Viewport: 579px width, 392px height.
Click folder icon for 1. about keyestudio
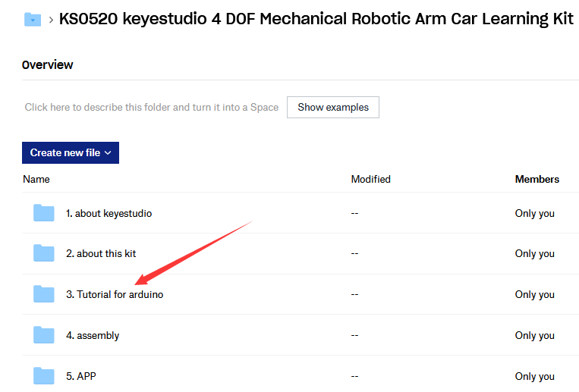pyautogui.click(x=44, y=213)
